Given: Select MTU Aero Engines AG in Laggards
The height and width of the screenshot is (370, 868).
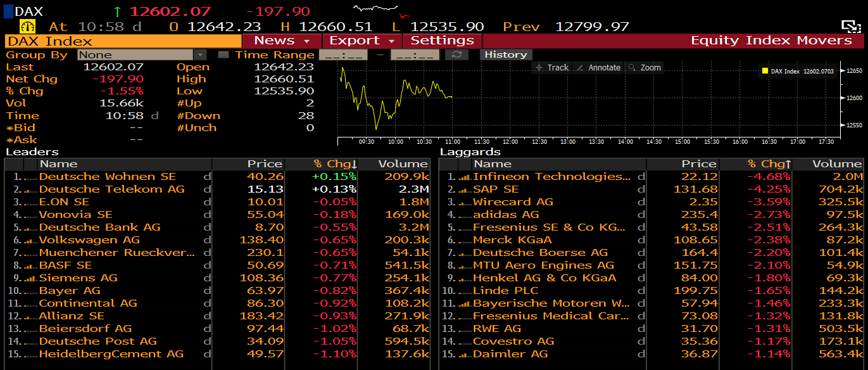Looking at the screenshot, I should click(651, 265).
